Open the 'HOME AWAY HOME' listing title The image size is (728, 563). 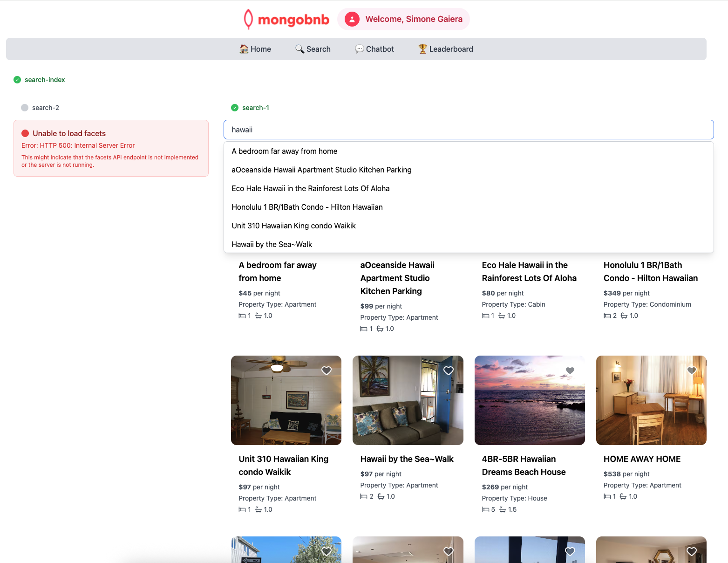pos(642,459)
